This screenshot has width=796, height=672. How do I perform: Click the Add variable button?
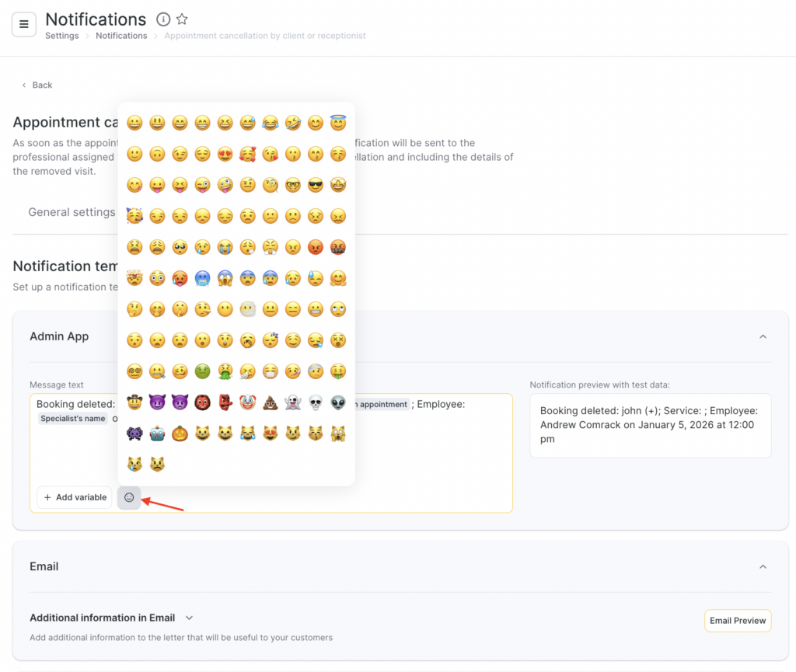(x=75, y=497)
